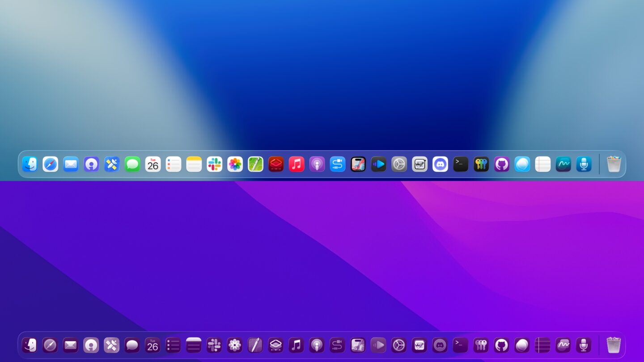Open Mail envelope in the purple-tinted dock
The image size is (644, 362).
click(x=71, y=345)
